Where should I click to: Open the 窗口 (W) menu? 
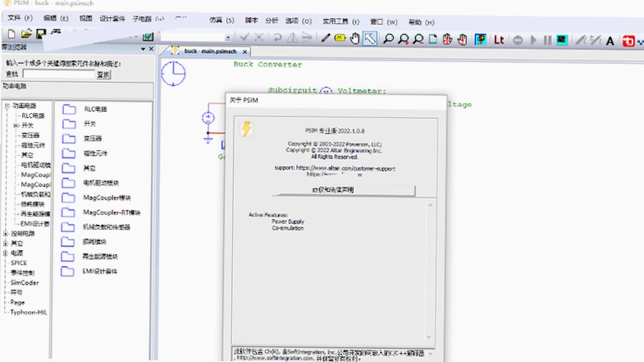pyautogui.click(x=384, y=21)
